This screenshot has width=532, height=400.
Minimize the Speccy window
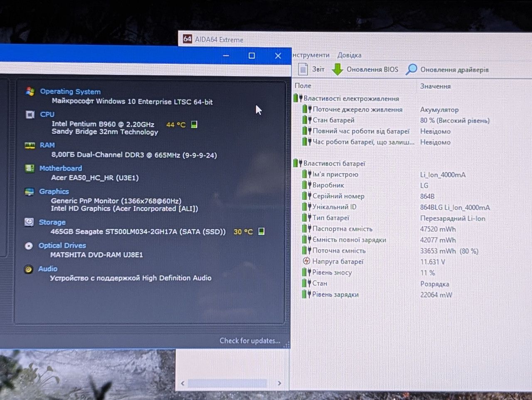226,55
